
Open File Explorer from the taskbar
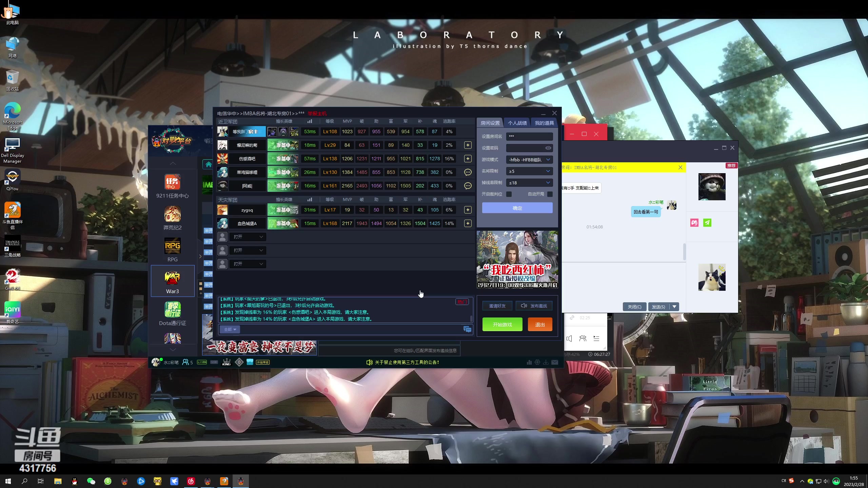(x=58, y=481)
